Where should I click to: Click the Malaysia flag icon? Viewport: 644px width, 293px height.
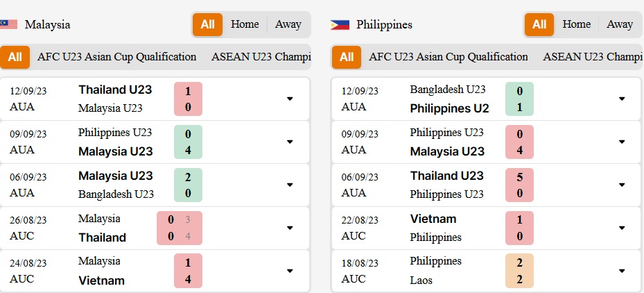click(x=8, y=24)
